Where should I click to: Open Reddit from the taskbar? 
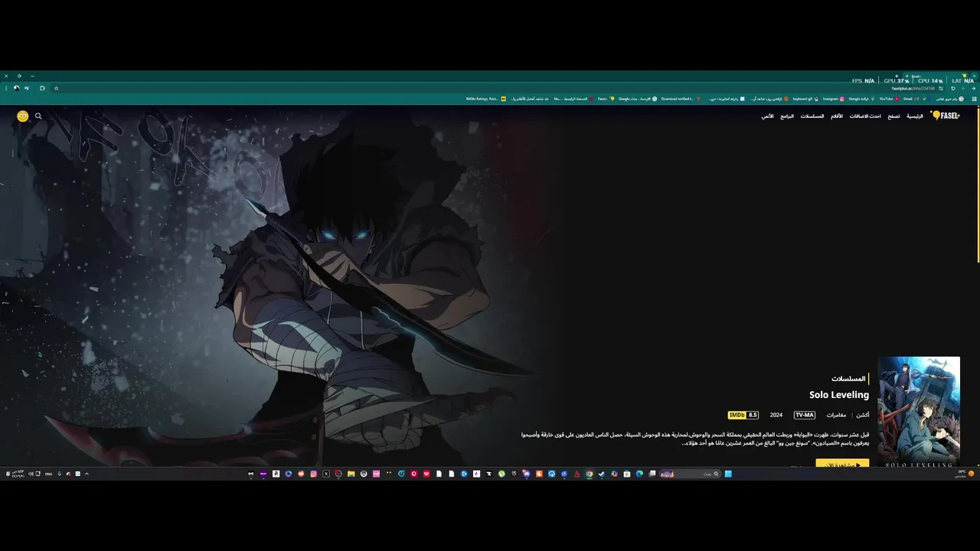pyautogui.click(x=301, y=474)
